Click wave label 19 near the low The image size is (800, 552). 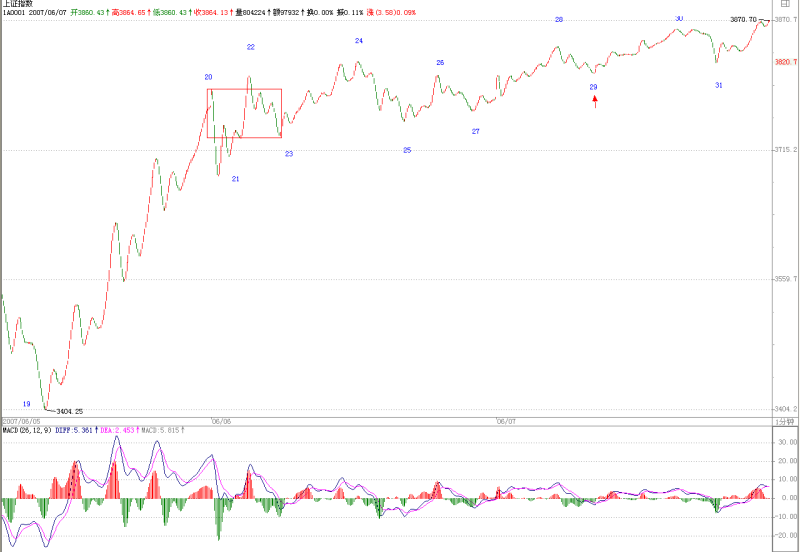[x=27, y=404]
